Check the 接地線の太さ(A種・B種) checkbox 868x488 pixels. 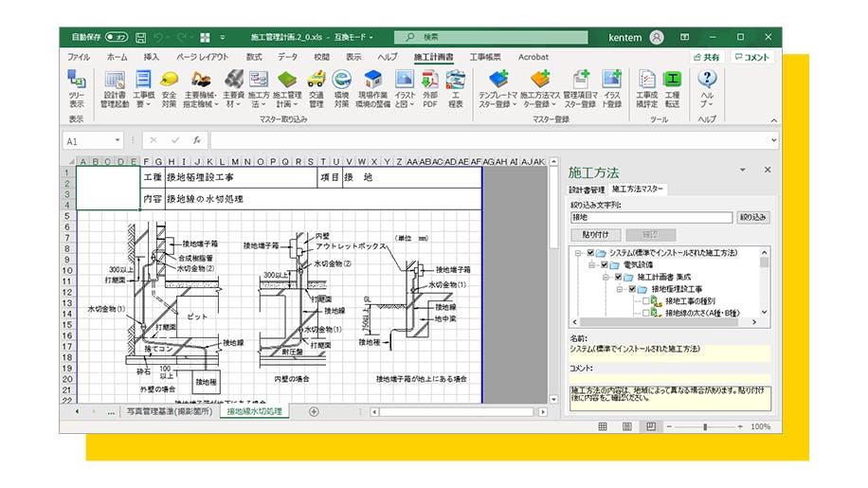coord(645,313)
